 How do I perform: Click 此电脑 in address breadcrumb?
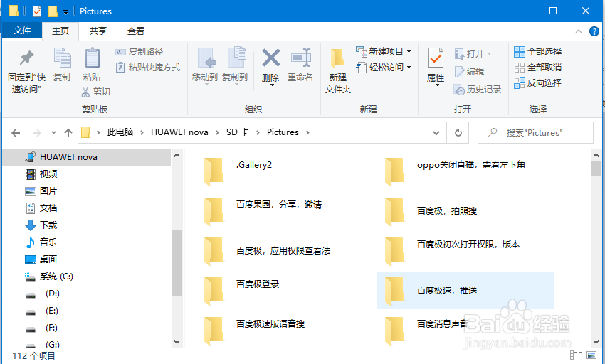(120, 132)
